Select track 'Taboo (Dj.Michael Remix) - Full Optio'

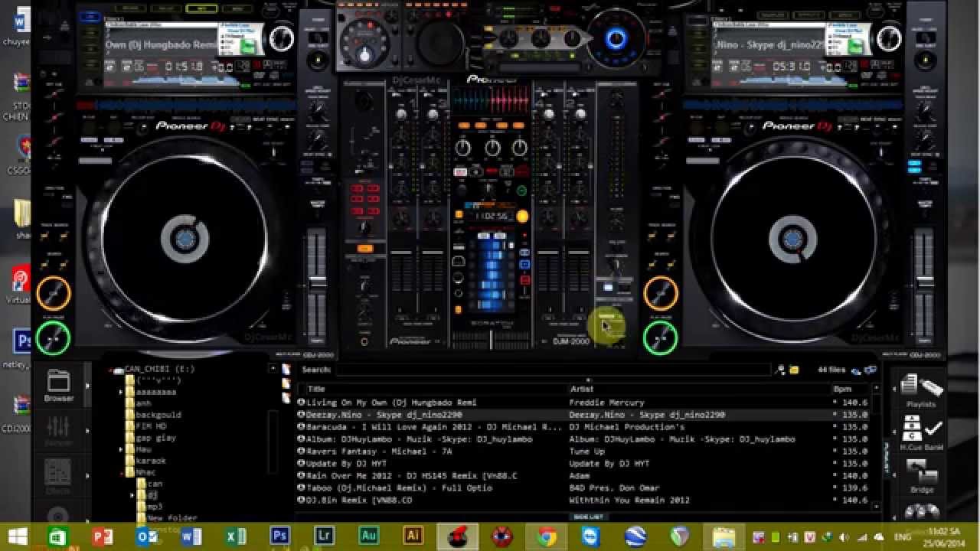[x=398, y=488]
